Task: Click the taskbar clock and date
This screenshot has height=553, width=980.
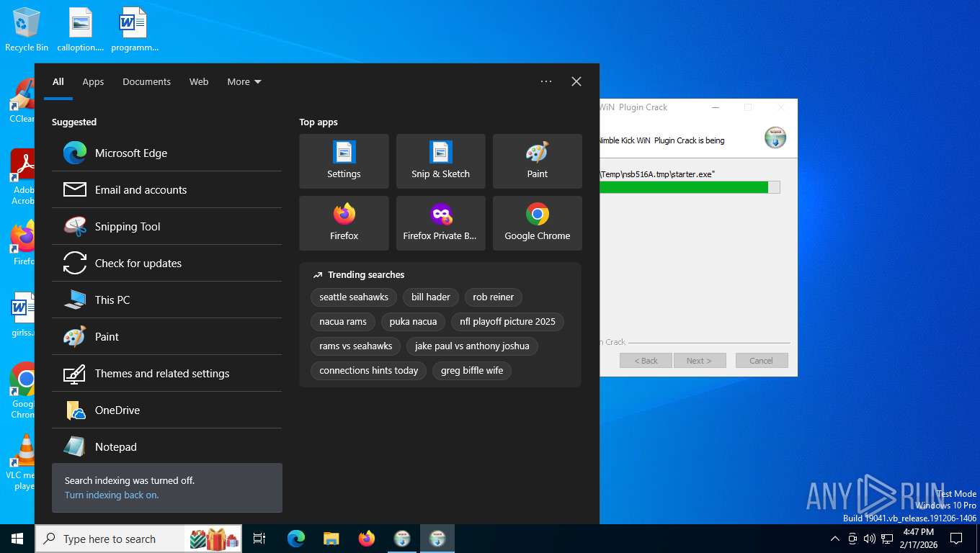Action: click(918, 538)
